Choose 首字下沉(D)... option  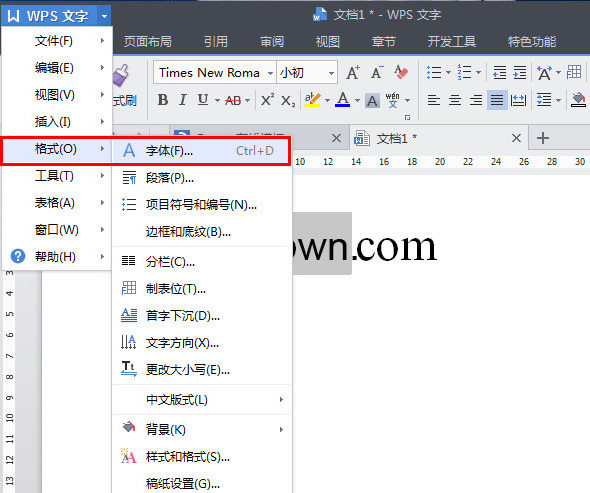(x=202, y=316)
